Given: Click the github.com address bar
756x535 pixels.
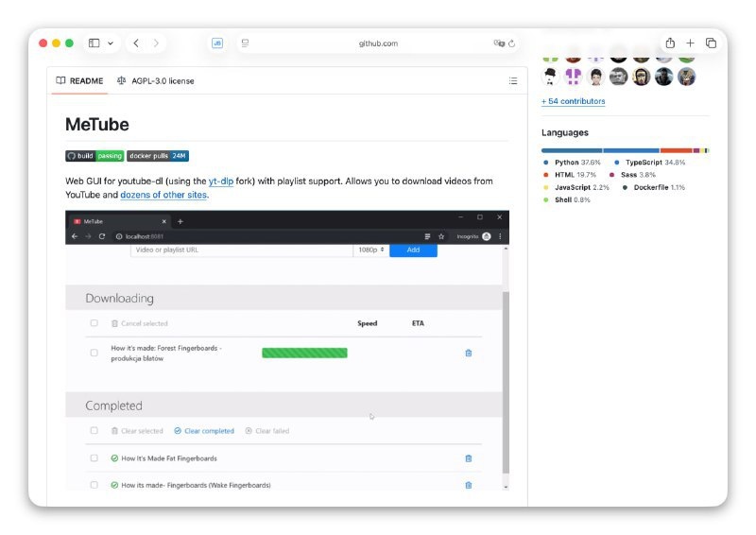Looking at the screenshot, I should tap(378, 43).
